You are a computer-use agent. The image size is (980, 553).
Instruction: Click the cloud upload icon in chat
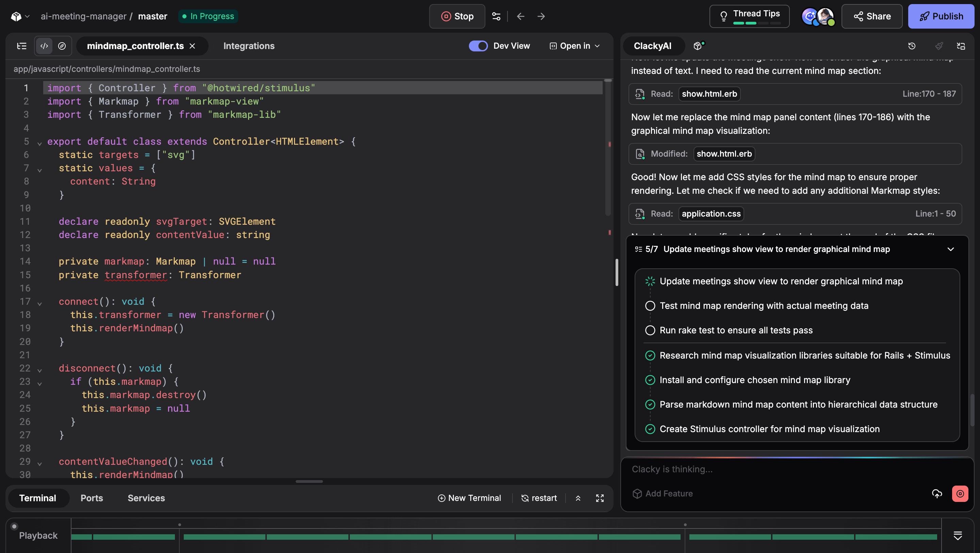(937, 494)
